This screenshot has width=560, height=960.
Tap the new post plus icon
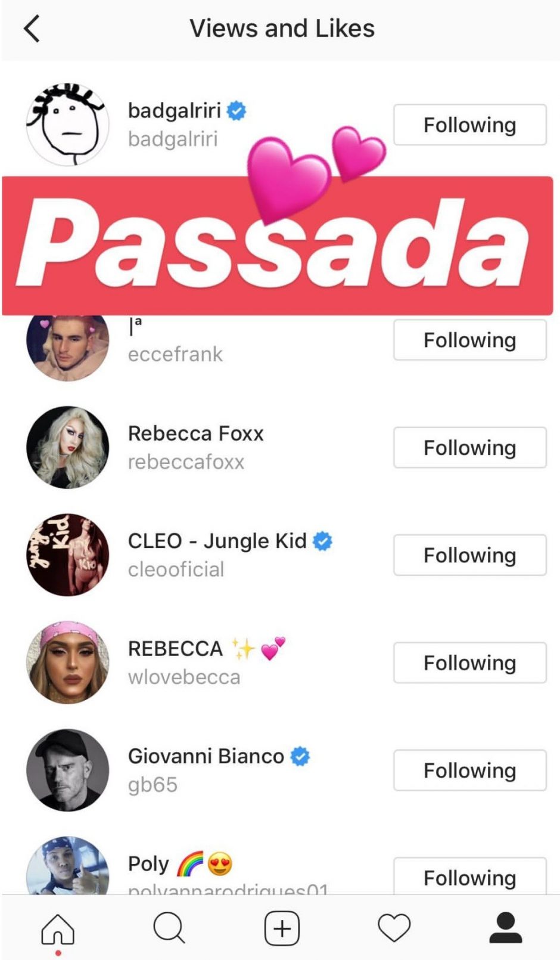pyautogui.click(x=282, y=928)
